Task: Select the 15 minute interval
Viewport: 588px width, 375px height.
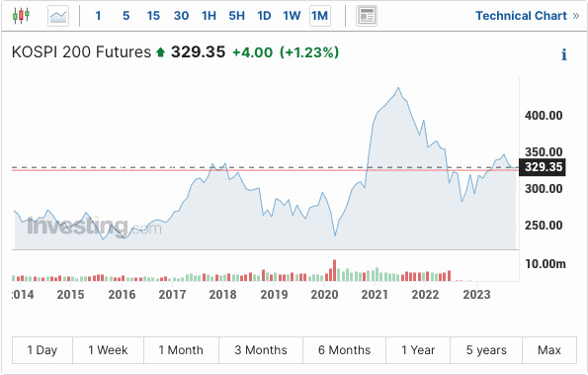Action: (153, 16)
